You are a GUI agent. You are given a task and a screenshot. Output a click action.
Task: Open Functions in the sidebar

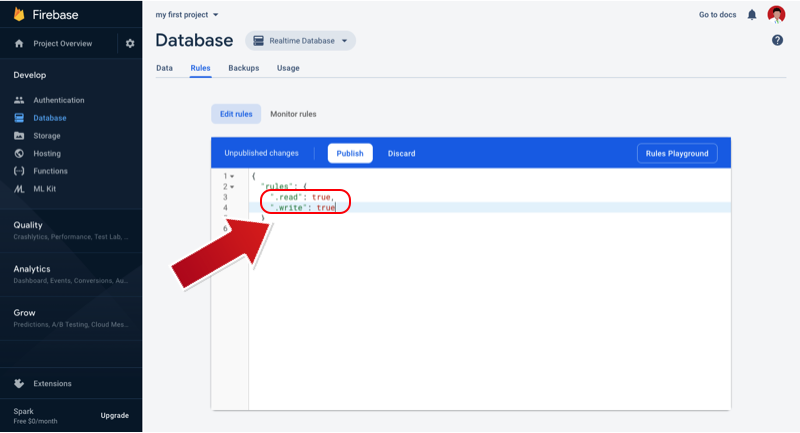click(50, 171)
